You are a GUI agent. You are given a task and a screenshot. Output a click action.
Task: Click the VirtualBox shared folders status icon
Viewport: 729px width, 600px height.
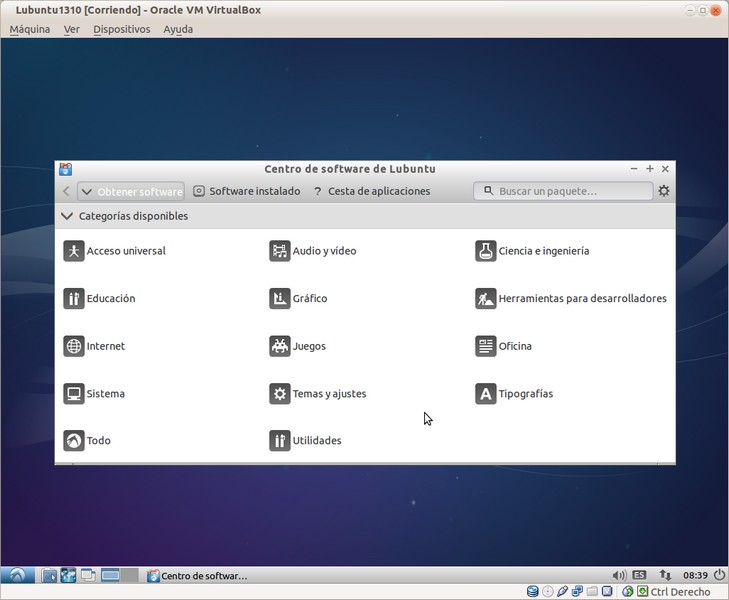click(x=592, y=592)
